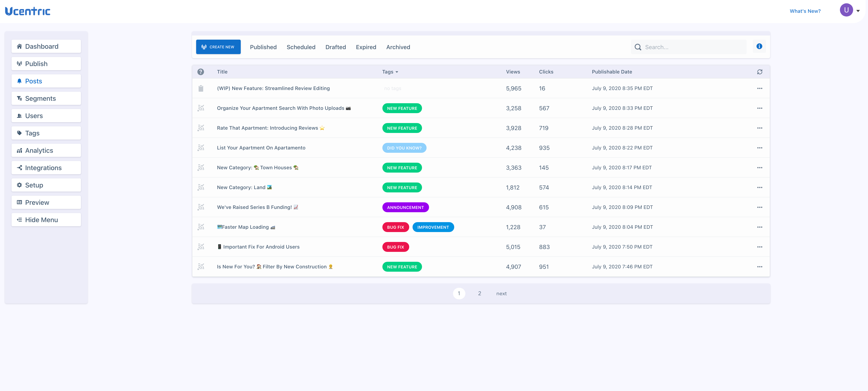Open the Analytics sidebar item
The image size is (868, 391).
46,150
